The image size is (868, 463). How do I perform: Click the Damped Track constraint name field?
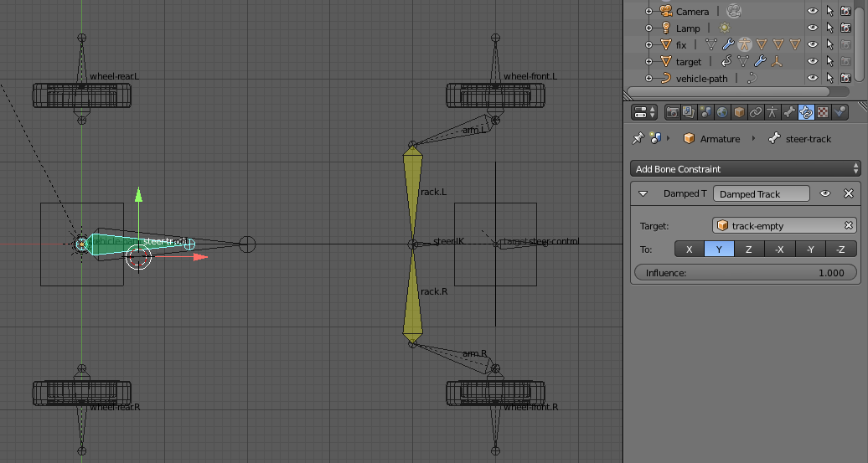(x=761, y=193)
